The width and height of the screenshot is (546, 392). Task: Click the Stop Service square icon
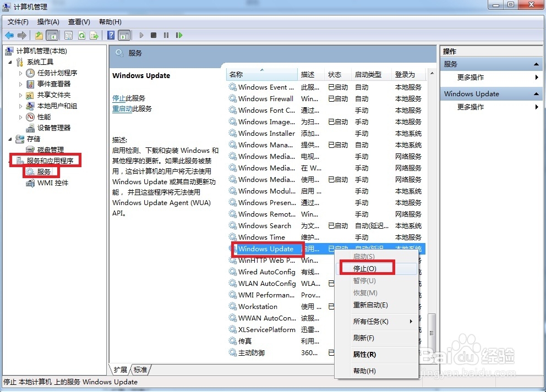click(x=154, y=35)
